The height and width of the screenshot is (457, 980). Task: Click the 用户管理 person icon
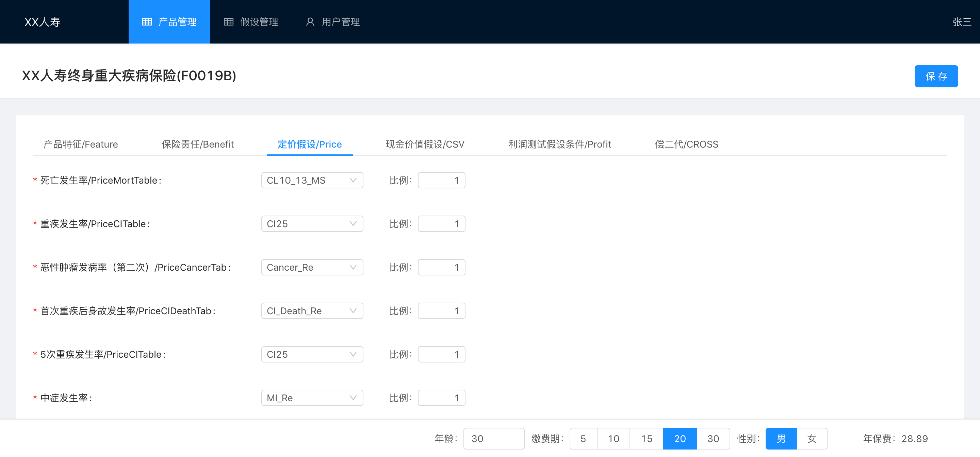tap(310, 22)
